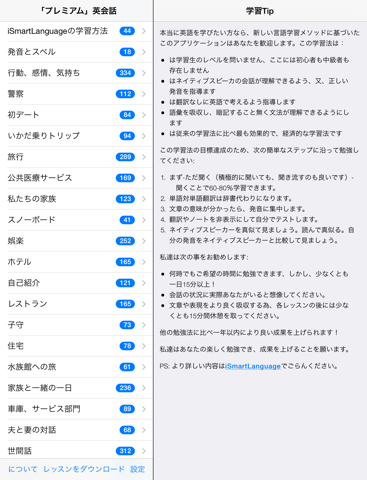Open 設定 in the bottom bar
This screenshot has height=480, width=367.
click(x=138, y=469)
